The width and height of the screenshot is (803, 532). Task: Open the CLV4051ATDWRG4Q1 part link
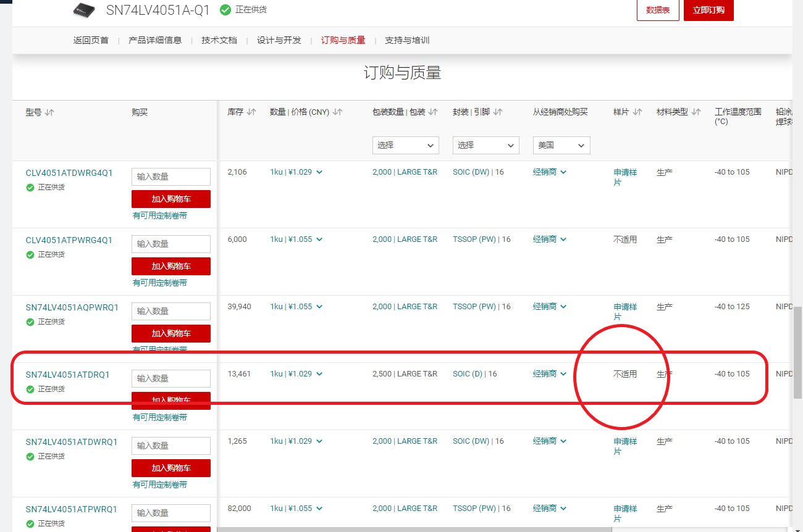pos(69,173)
